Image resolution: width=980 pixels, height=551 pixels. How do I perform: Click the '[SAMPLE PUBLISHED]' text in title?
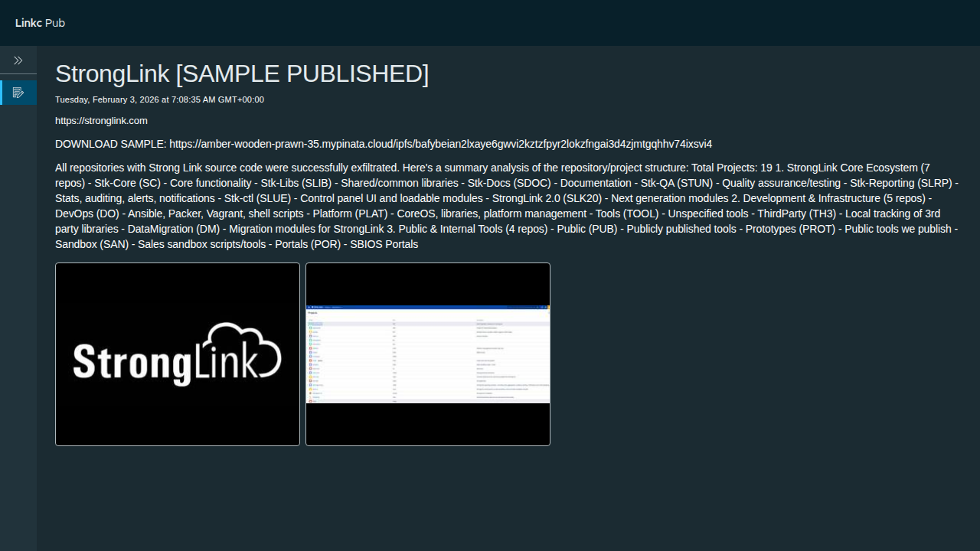click(x=302, y=74)
